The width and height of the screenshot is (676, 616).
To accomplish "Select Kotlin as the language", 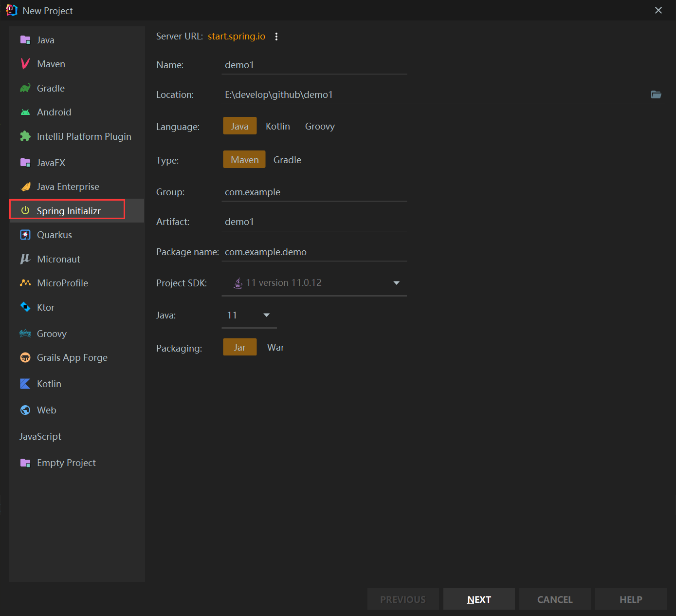I will tap(278, 126).
